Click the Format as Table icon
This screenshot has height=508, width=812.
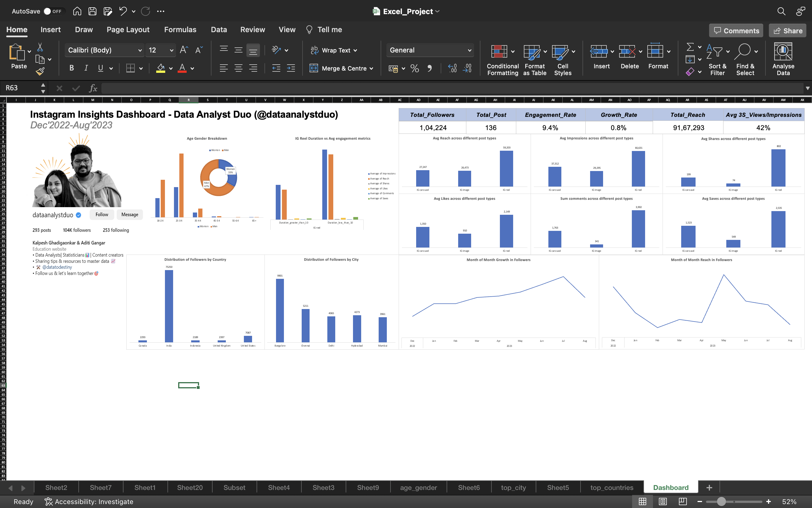coord(532,52)
